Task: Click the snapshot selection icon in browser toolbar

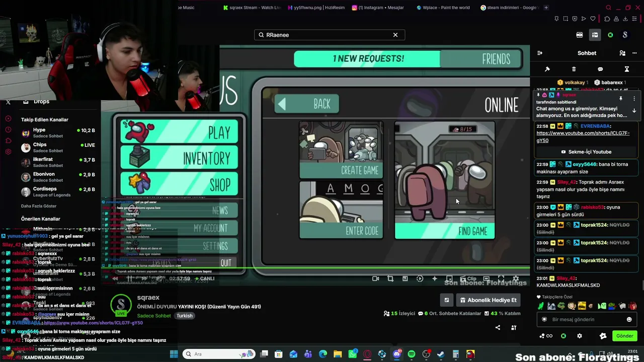Action: coord(566,19)
